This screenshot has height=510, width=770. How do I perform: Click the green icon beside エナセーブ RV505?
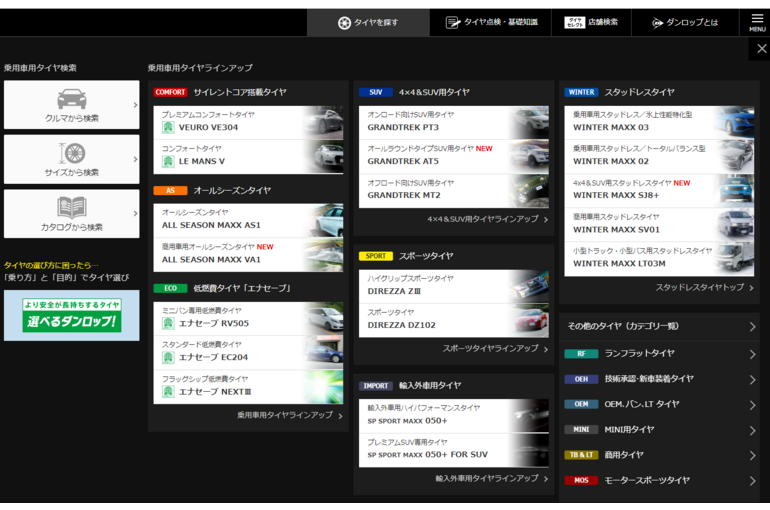pyautogui.click(x=168, y=323)
